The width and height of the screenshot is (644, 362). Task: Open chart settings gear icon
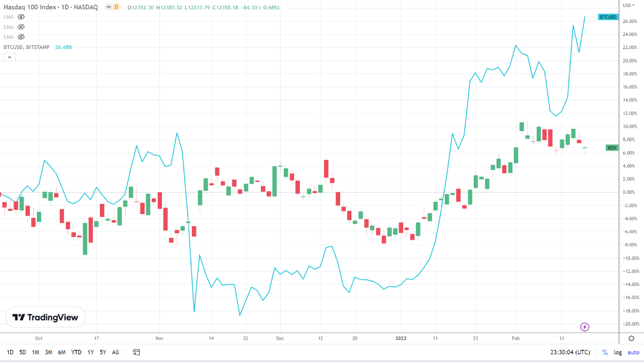631,338
